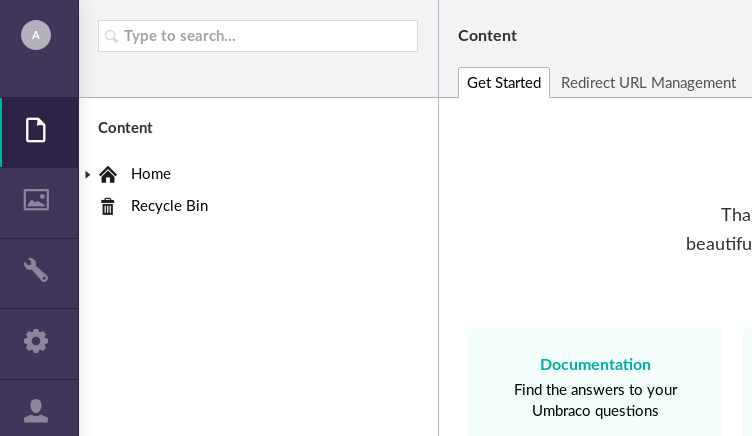Switch to the Media section
752x436 pixels.
pos(36,200)
